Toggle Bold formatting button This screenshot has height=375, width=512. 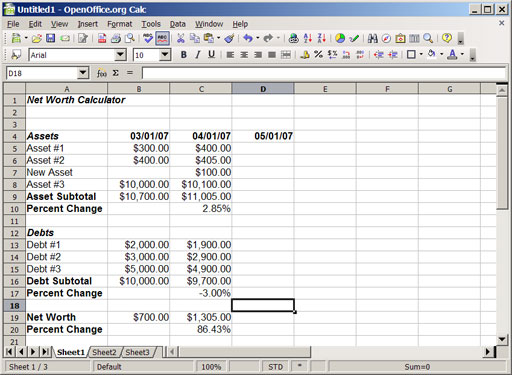coord(183,55)
